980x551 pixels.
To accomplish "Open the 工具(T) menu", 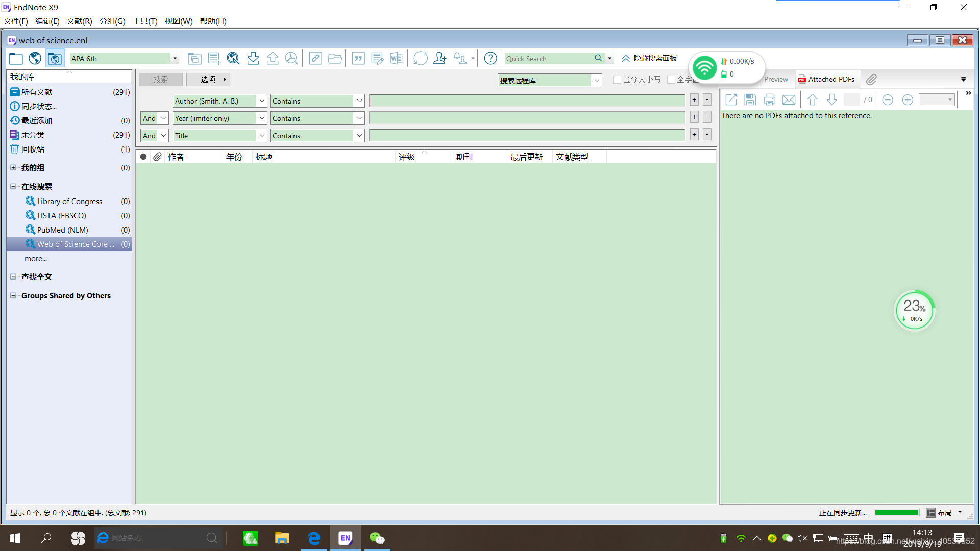I will click(x=145, y=21).
